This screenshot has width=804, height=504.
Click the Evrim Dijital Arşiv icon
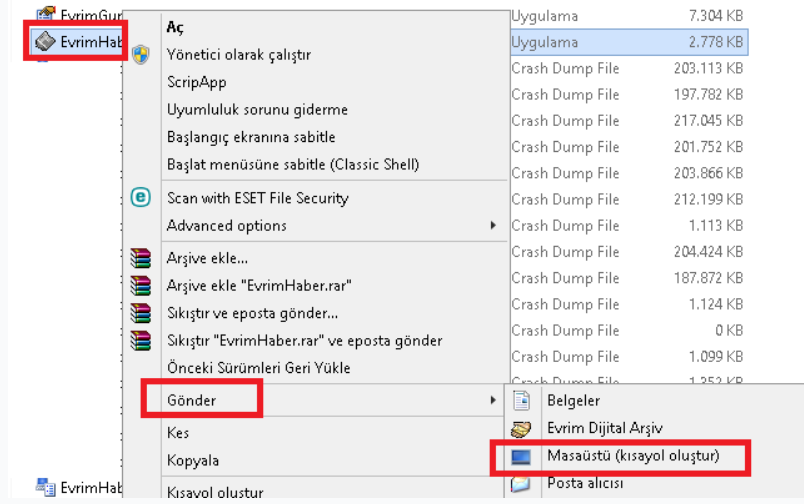(521, 428)
